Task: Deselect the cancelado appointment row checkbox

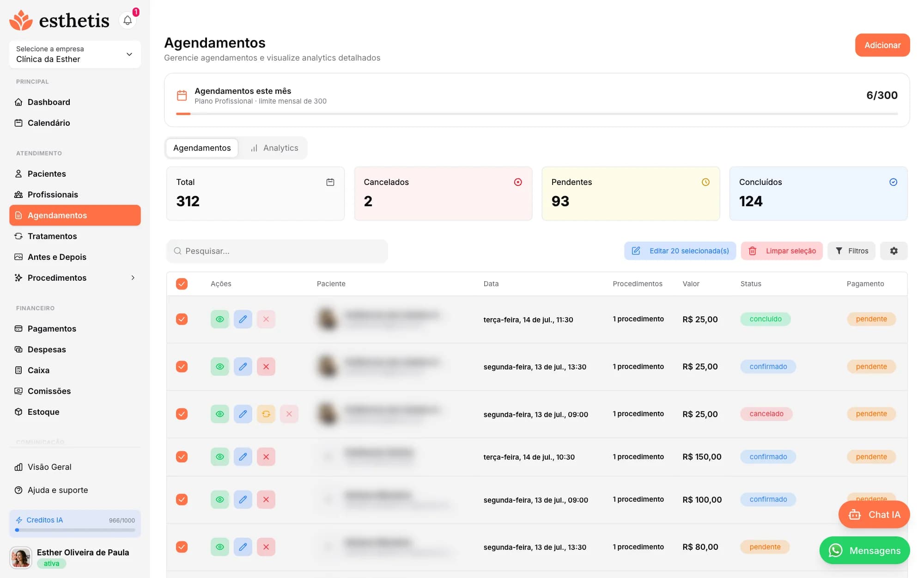Action: click(x=182, y=414)
